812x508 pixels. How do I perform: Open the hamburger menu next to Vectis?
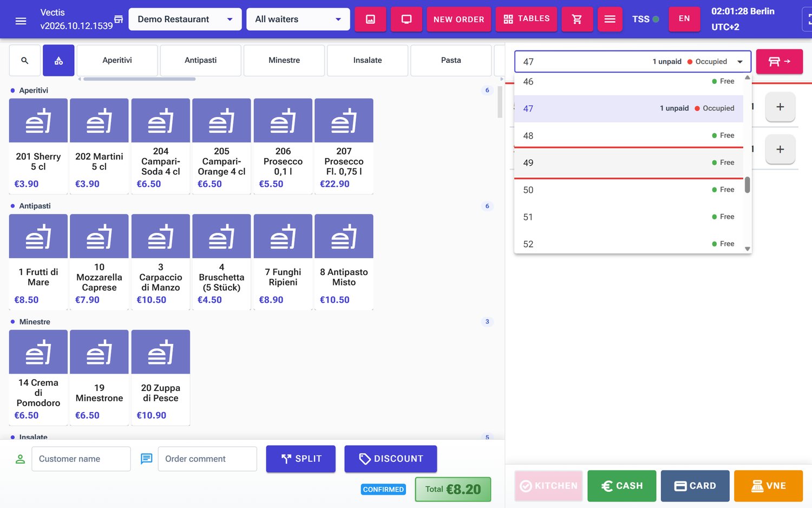pyautogui.click(x=21, y=21)
